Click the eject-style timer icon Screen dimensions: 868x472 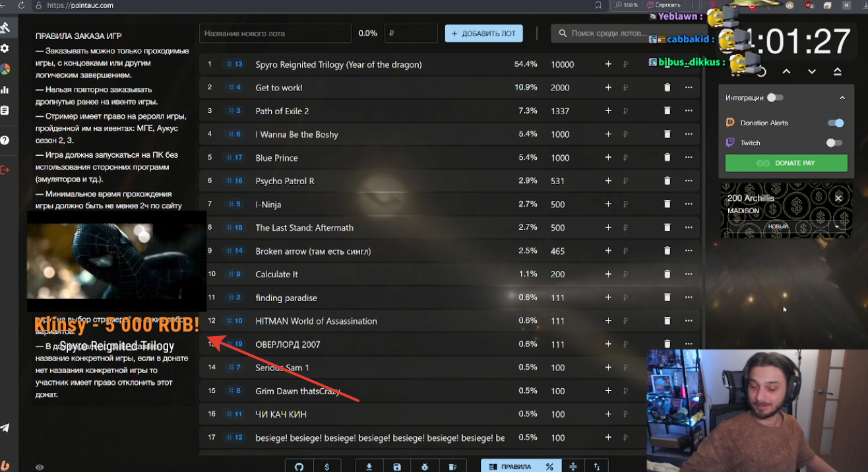point(838,71)
